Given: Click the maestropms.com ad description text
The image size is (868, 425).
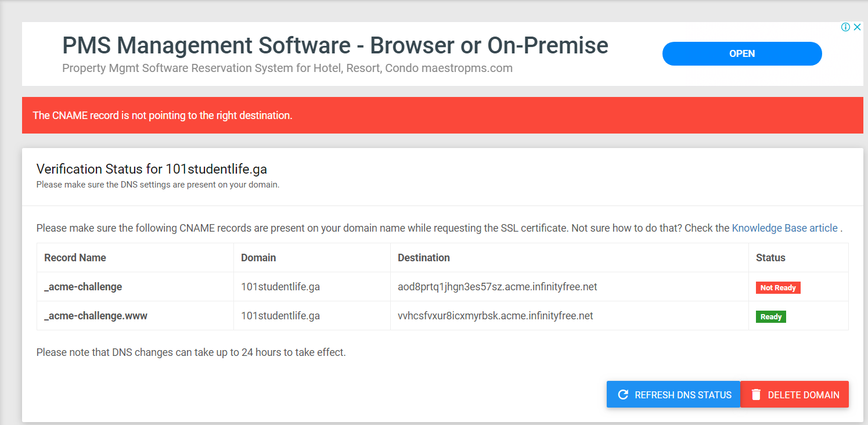Looking at the screenshot, I should click(x=287, y=68).
